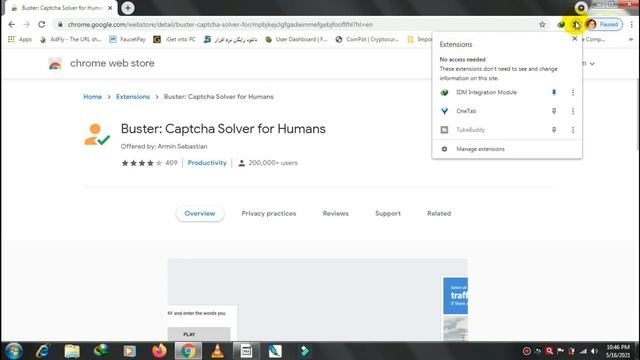Open the teal arrow app on taskbar
This screenshot has width=640, height=360.
[x=304, y=351]
